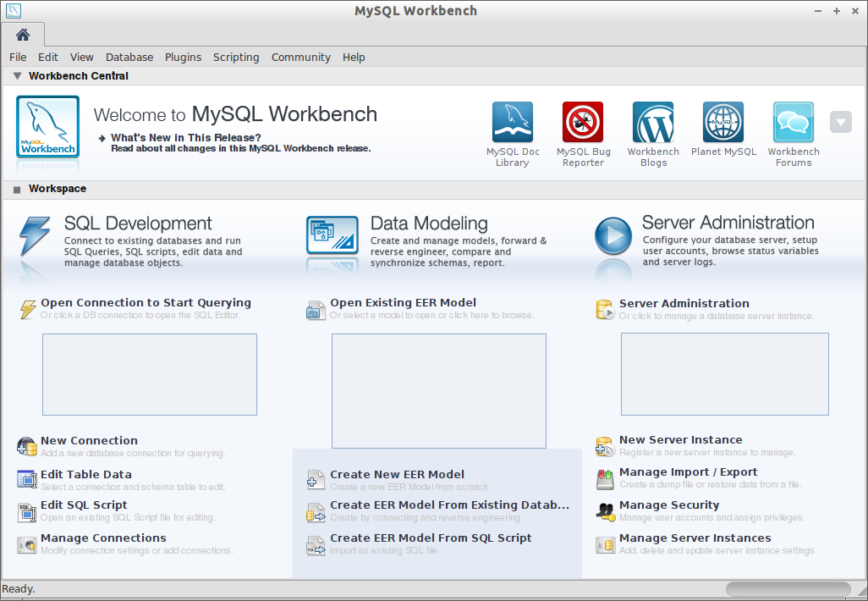Click the MySQL Workbench title bar app icon
This screenshot has height=601, width=868.
click(13, 10)
